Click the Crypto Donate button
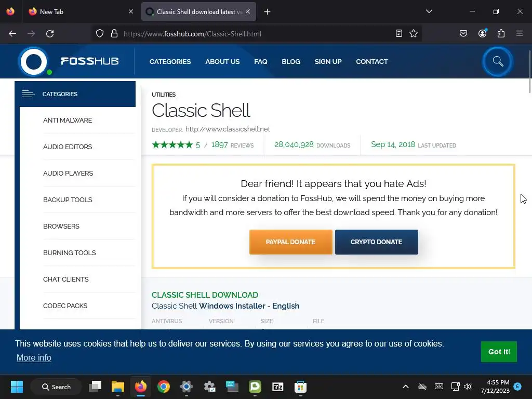This screenshot has height=399, width=532. click(376, 242)
